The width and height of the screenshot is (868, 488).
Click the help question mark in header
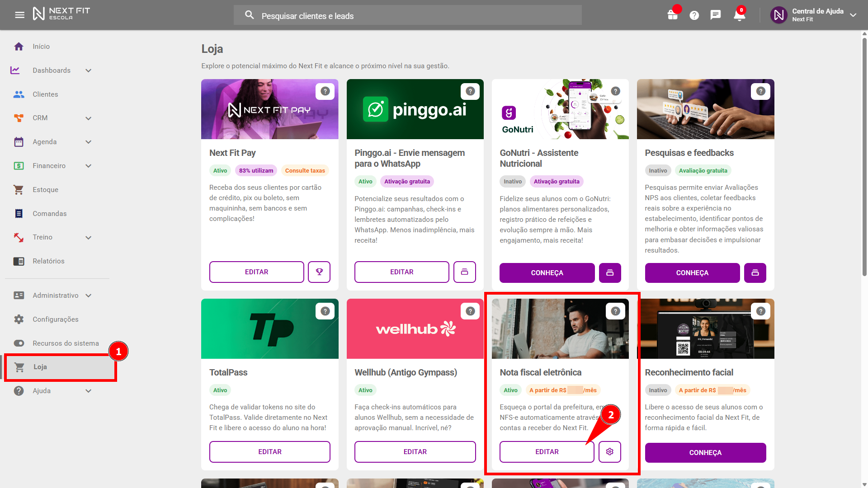pos(694,15)
